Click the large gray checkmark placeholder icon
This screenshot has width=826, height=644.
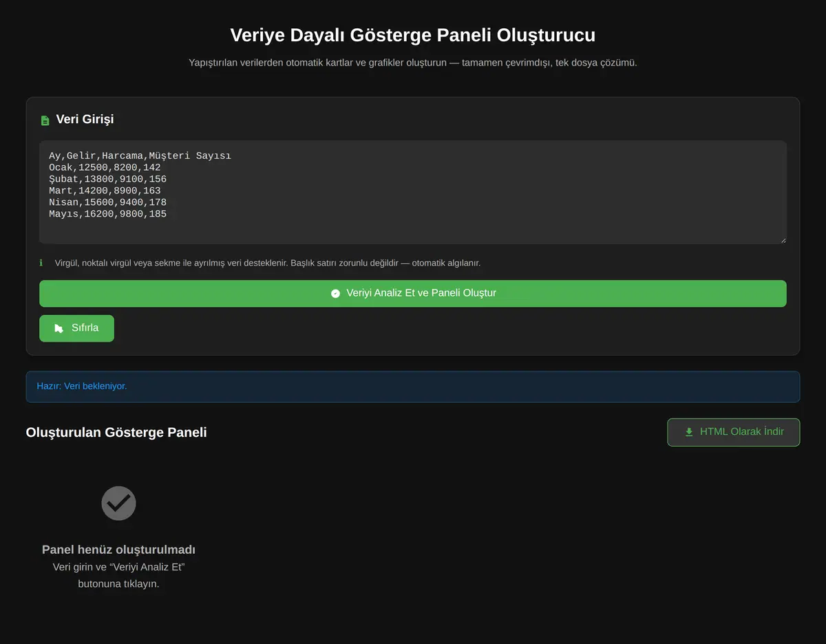coord(118,504)
